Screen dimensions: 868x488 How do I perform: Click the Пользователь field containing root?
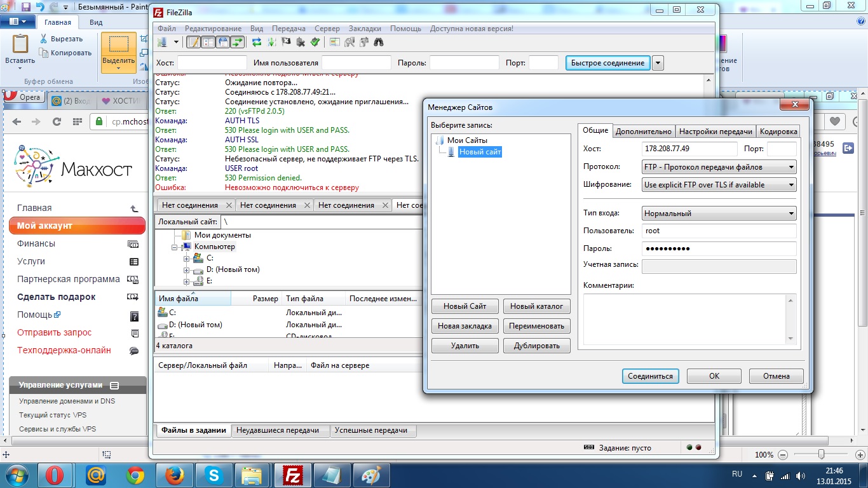pyautogui.click(x=719, y=231)
